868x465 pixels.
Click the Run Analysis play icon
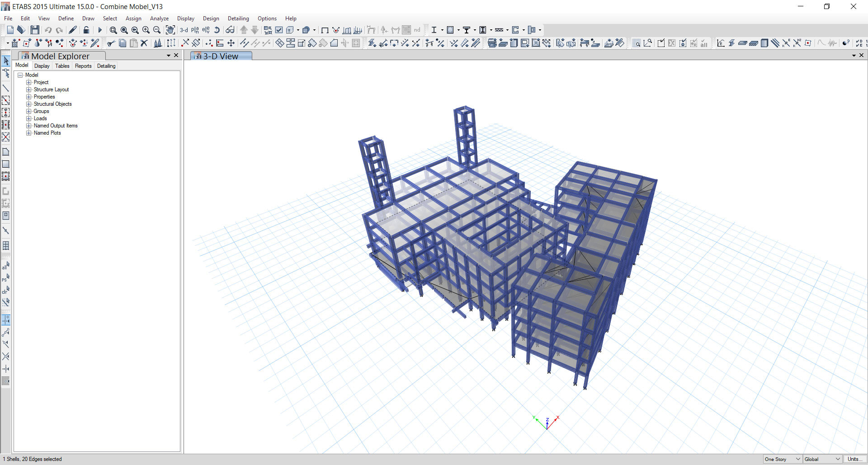coord(100,30)
